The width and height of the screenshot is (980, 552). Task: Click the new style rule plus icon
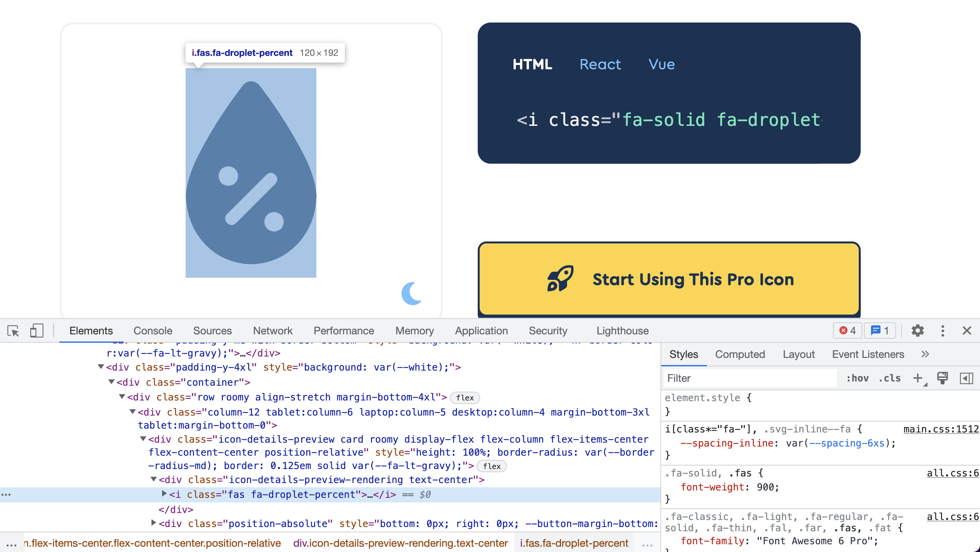click(917, 378)
